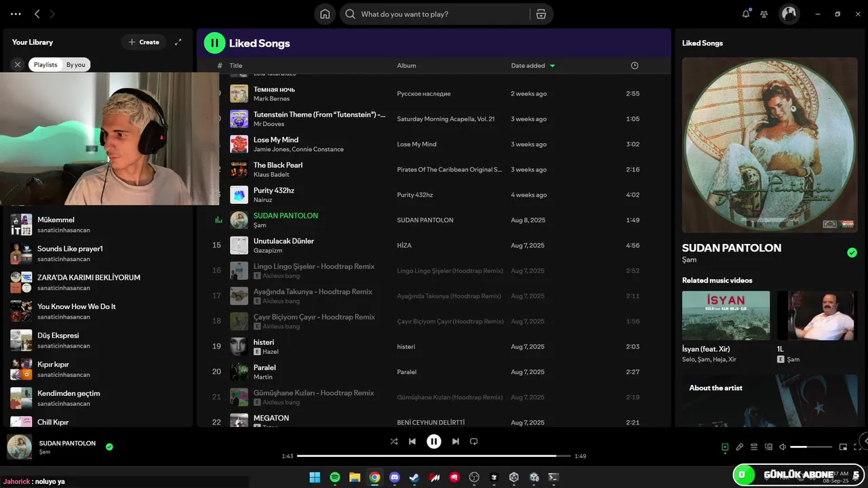Open About the artist card
The image size is (868, 488).
click(x=770, y=400)
